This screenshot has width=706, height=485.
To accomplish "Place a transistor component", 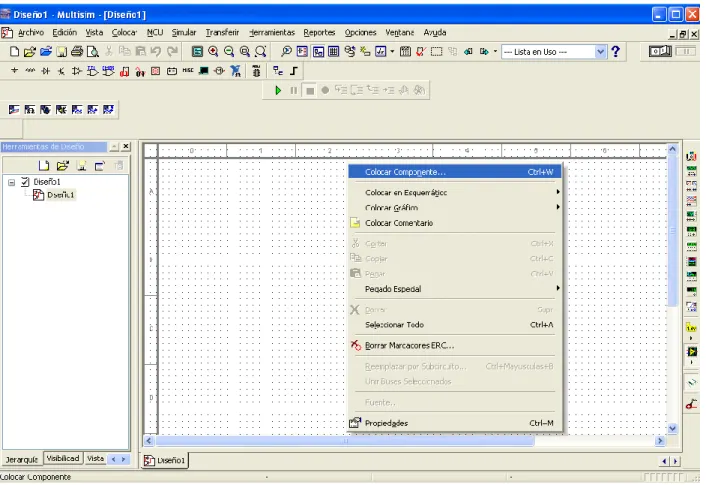I will pos(61,71).
